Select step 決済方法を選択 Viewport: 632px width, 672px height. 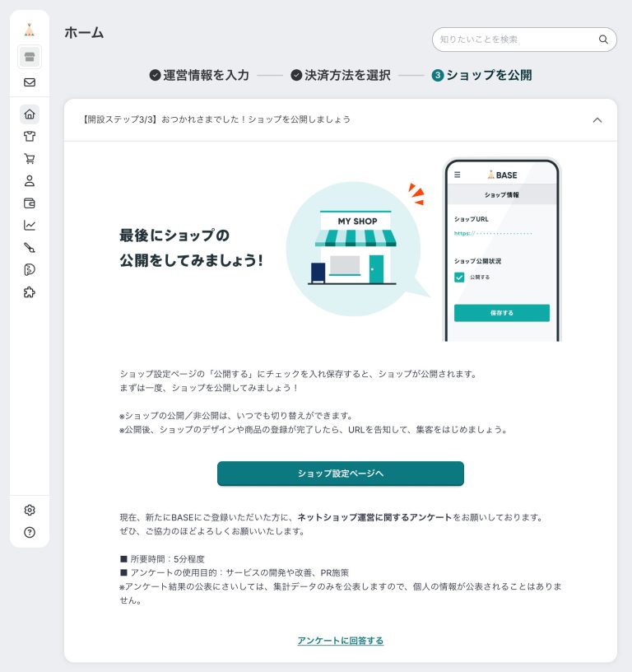pos(340,75)
